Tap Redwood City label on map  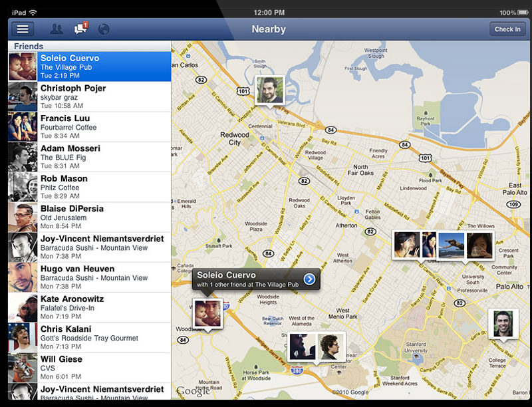pyautogui.click(x=235, y=138)
